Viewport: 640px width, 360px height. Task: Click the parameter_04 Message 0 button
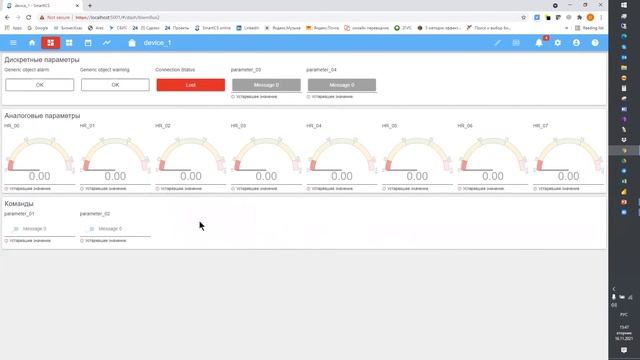coord(342,85)
